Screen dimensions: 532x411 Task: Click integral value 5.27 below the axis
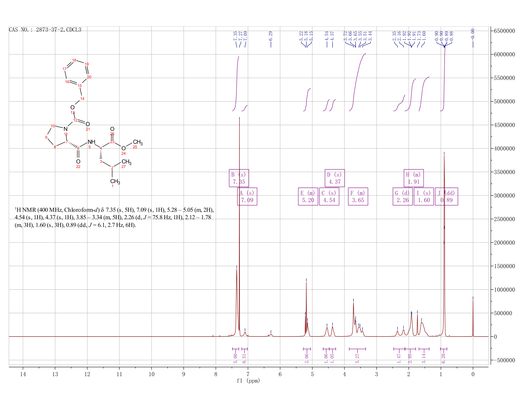tap(357, 358)
